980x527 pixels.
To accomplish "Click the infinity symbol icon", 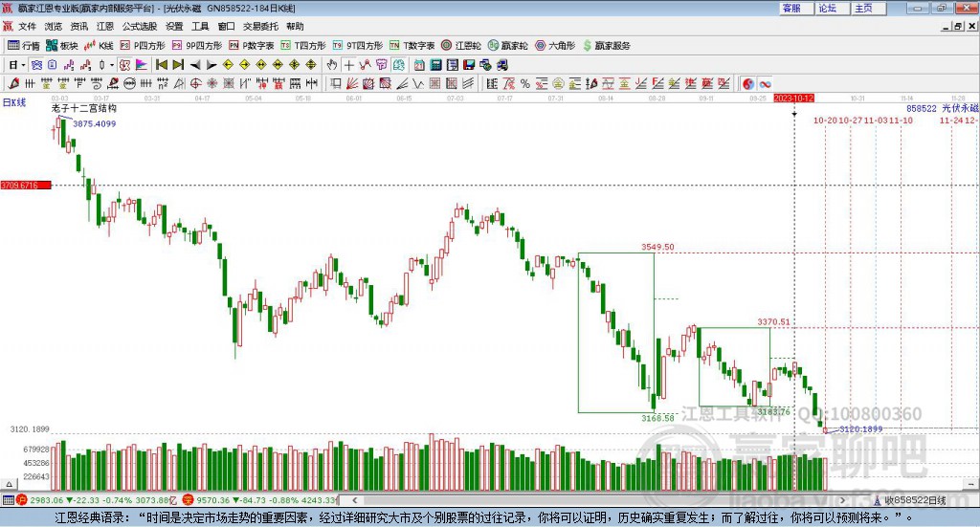I will click(x=765, y=83).
